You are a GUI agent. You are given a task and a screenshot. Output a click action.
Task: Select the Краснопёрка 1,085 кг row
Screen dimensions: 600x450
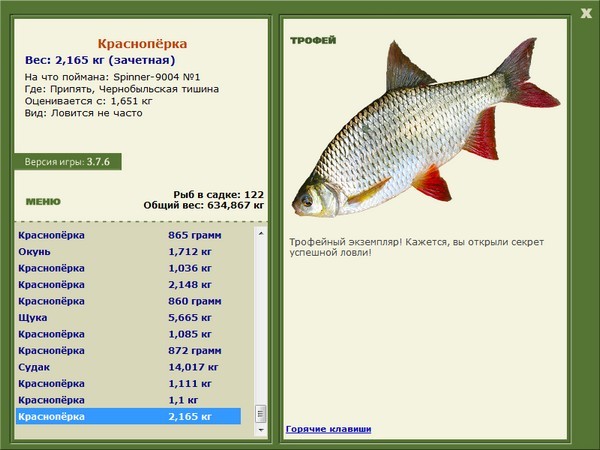coord(129,334)
